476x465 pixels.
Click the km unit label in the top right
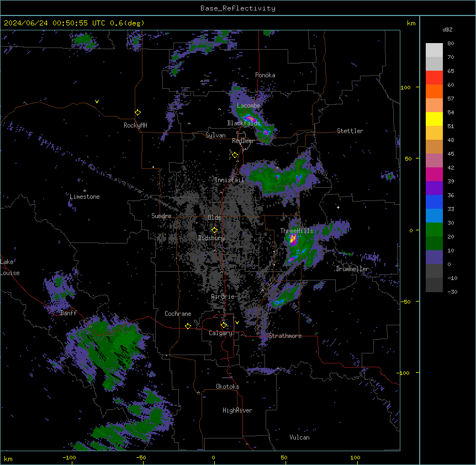click(x=411, y=23)
